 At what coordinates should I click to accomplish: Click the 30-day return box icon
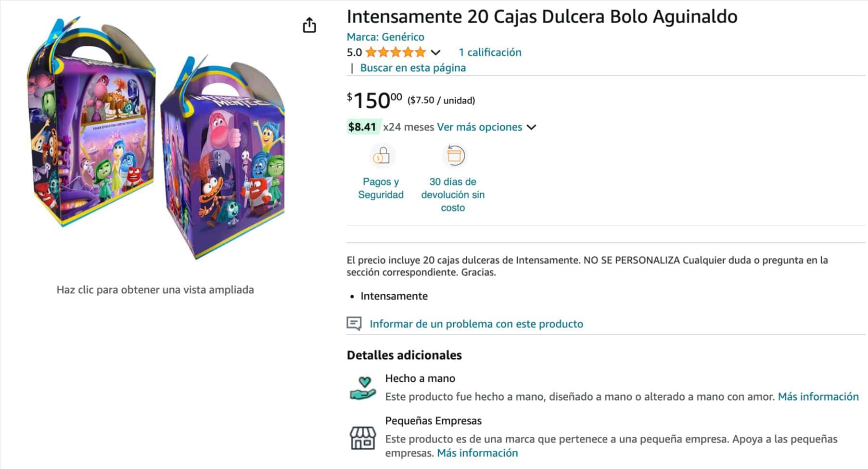click(x=454, y=156)
